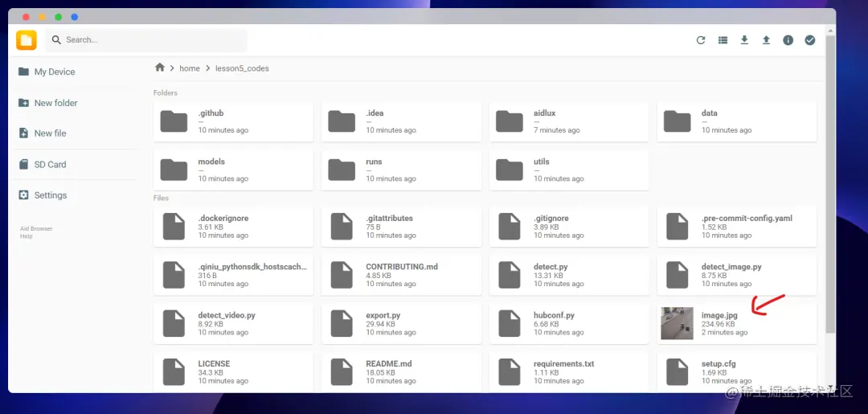Click the download icon in the toolbar

point(744,40)
